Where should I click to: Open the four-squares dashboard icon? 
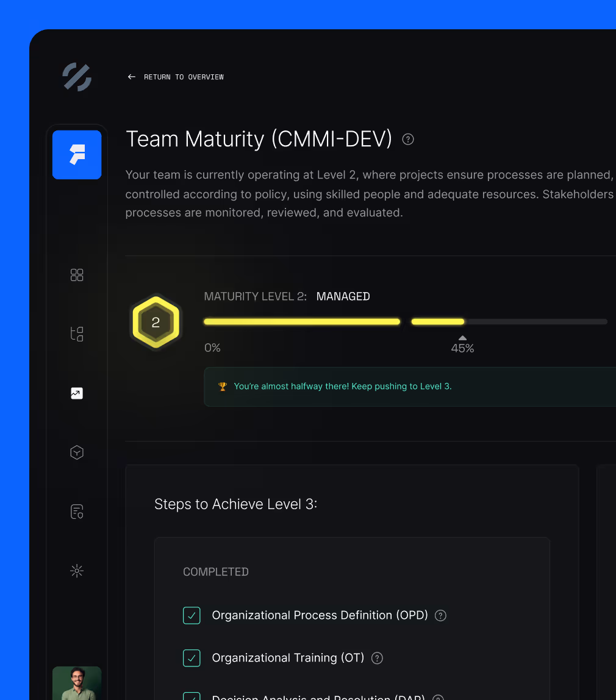coord(77,275)
